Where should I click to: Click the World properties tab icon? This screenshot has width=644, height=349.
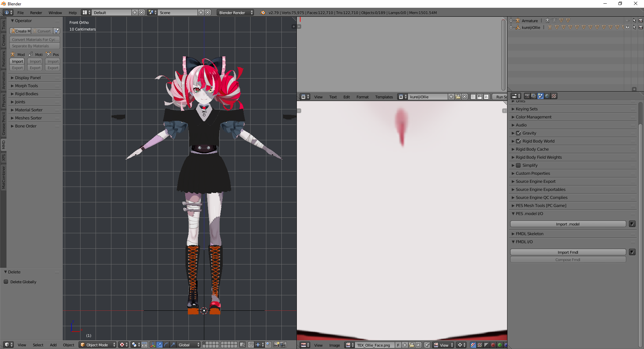pos(547,96)
